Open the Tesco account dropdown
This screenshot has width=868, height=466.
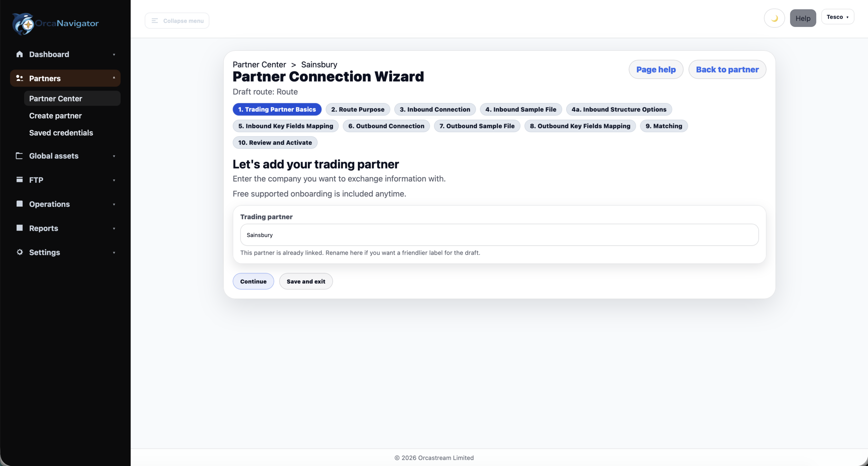click(837, 17)
